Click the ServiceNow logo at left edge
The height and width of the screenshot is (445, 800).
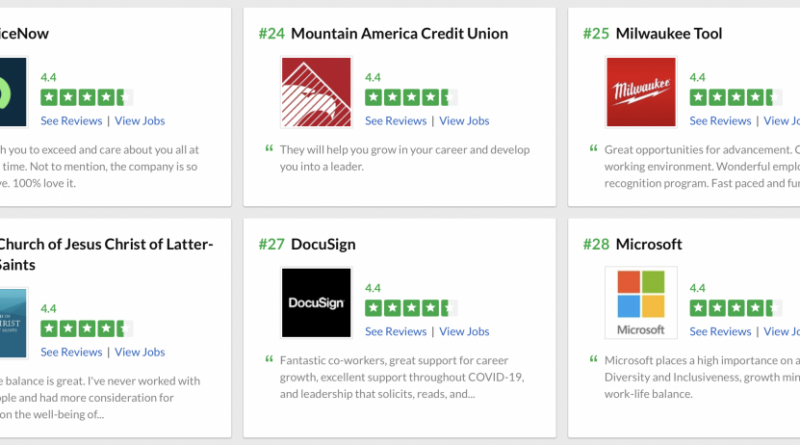(x=13, y=92)
